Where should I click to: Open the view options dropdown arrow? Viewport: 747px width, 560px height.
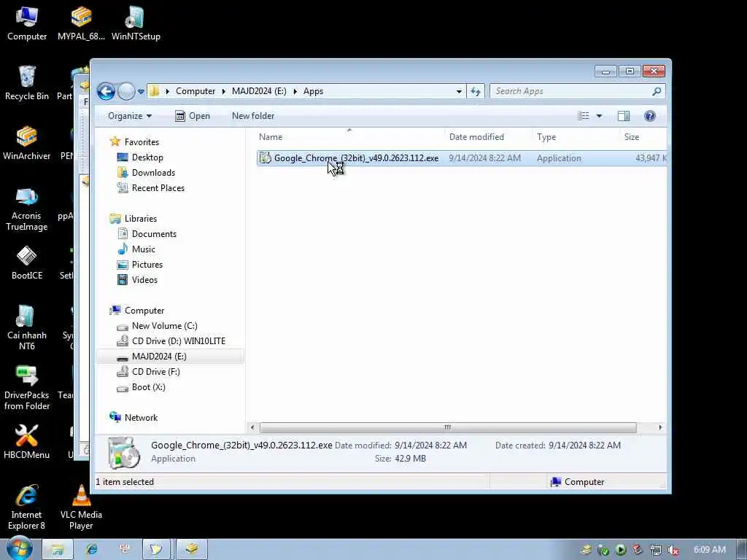[x=600, y=116]
